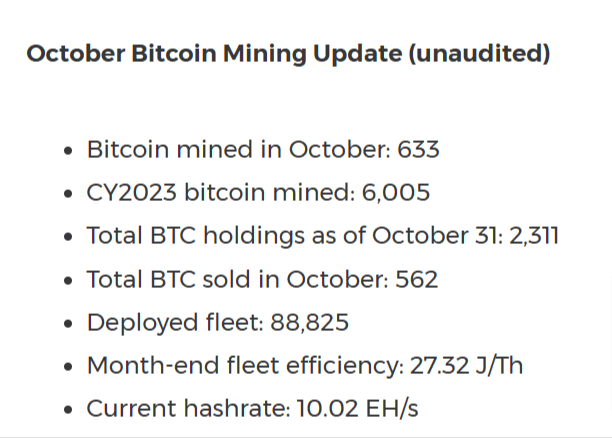Click the bullet point before "Current hashrate"
This screenshot has width=612, height=438.
point(66,410)
